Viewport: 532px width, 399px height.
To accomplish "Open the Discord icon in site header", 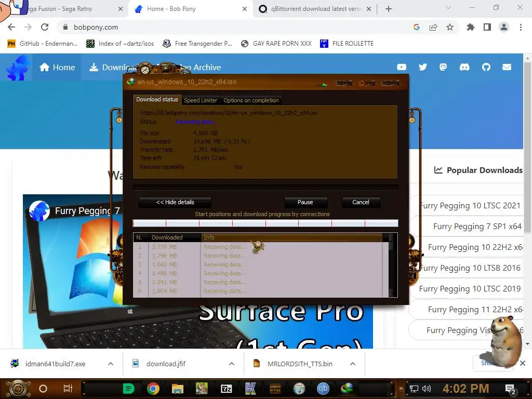I will [464, 67].
